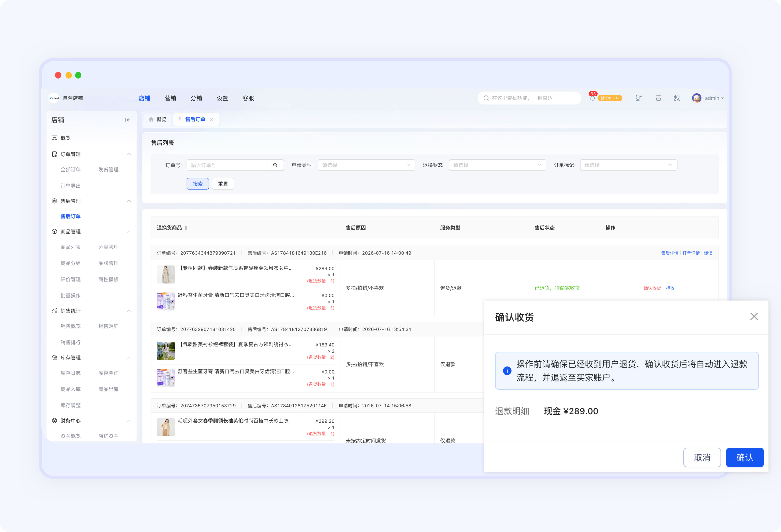Viewport: 781px width, 532px height.
Task: Collapse the 订单管理 menu group
Action: click(129, 154)
